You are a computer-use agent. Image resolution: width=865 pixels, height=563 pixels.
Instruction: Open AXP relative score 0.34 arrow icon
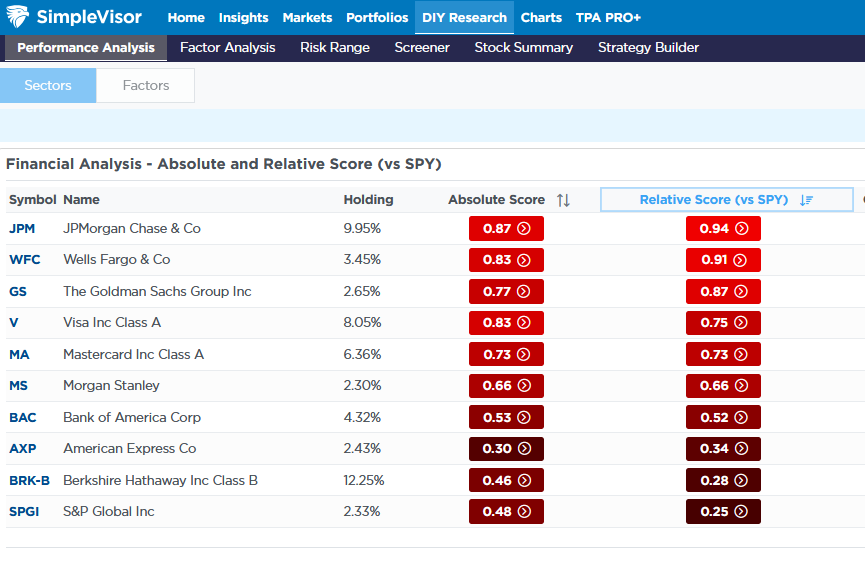click(x=742, y=448)
